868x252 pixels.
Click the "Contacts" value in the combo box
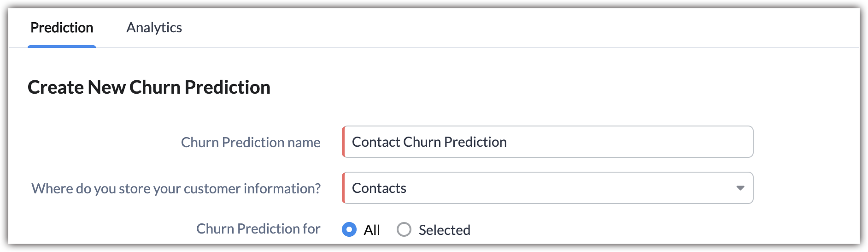tap(379, 188)
